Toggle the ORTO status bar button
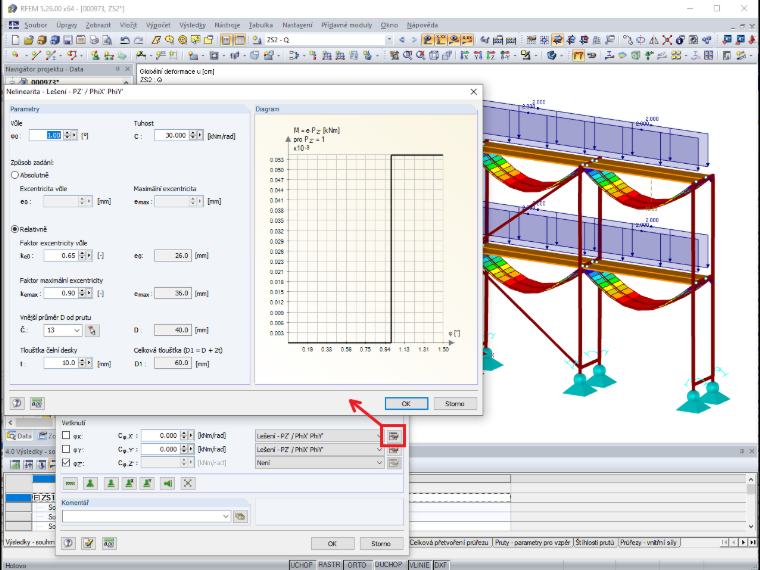760x570 pixels. point(357,565)
